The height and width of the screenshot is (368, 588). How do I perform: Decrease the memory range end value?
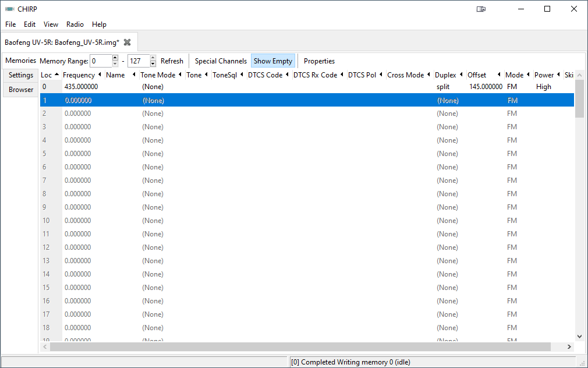(153, 64)
